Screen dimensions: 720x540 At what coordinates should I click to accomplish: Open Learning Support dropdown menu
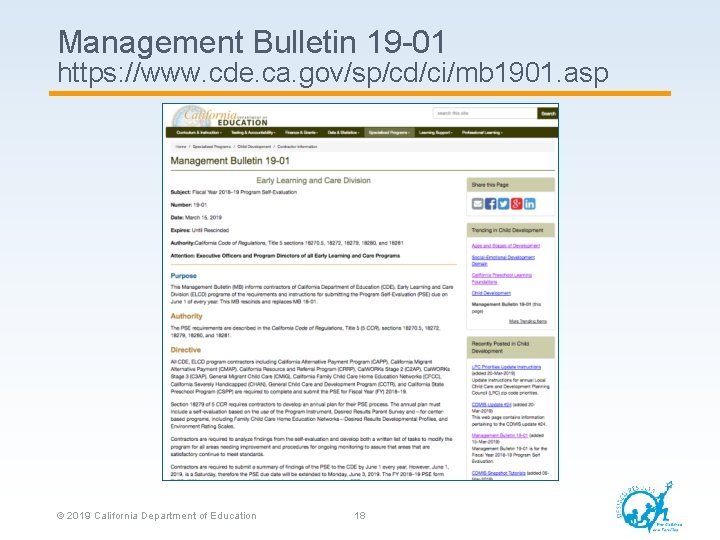click(435, 133)
